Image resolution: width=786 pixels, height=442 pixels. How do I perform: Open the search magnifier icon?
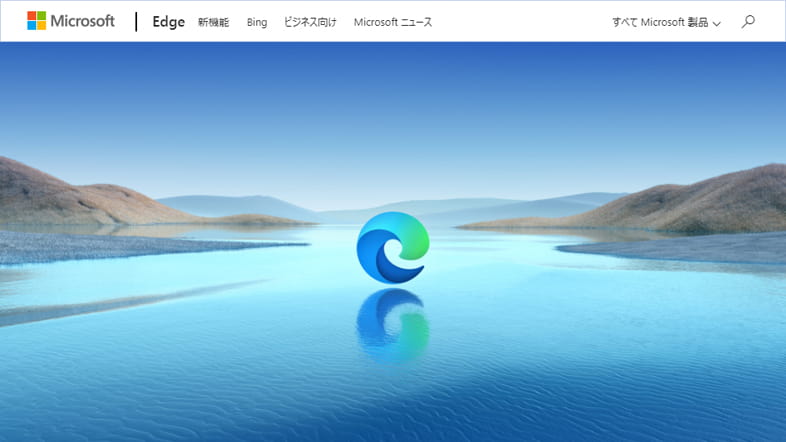(748, 22)
